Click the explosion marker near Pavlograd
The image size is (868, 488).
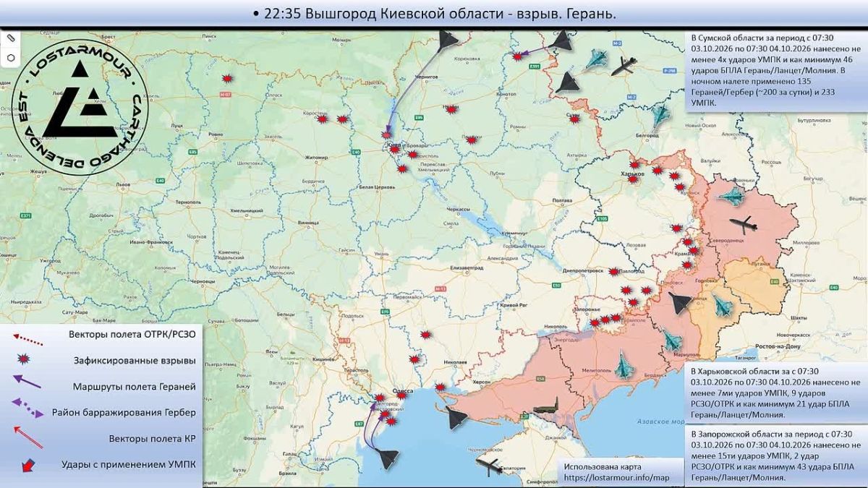614,272
